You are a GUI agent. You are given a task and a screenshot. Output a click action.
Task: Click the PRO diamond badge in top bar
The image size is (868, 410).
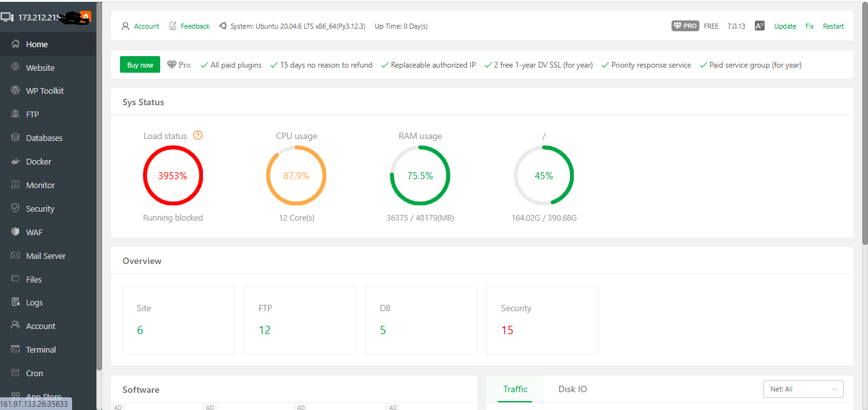[x=685, y=26]
